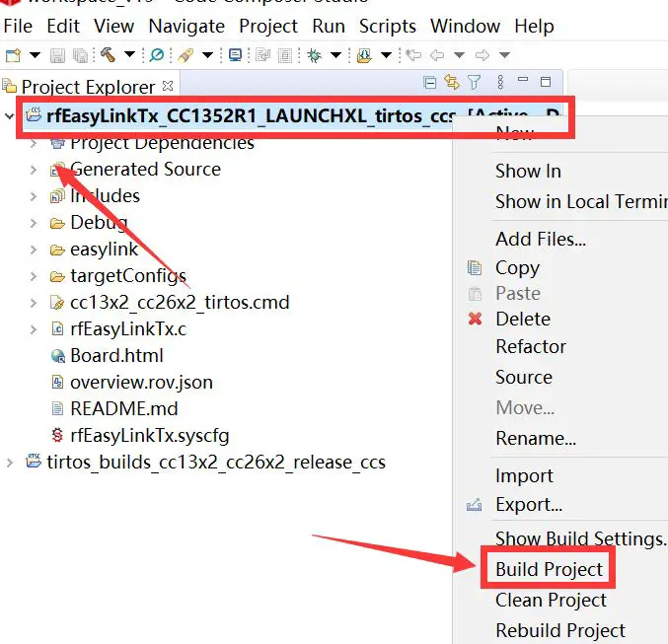Toggle Skip All Breakpoints icon

[157, 55]
